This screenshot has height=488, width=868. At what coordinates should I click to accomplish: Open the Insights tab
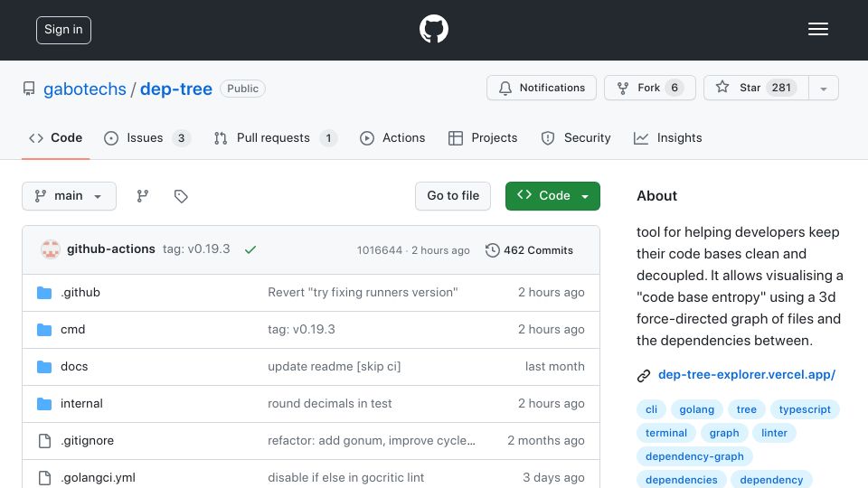[667, 137]
